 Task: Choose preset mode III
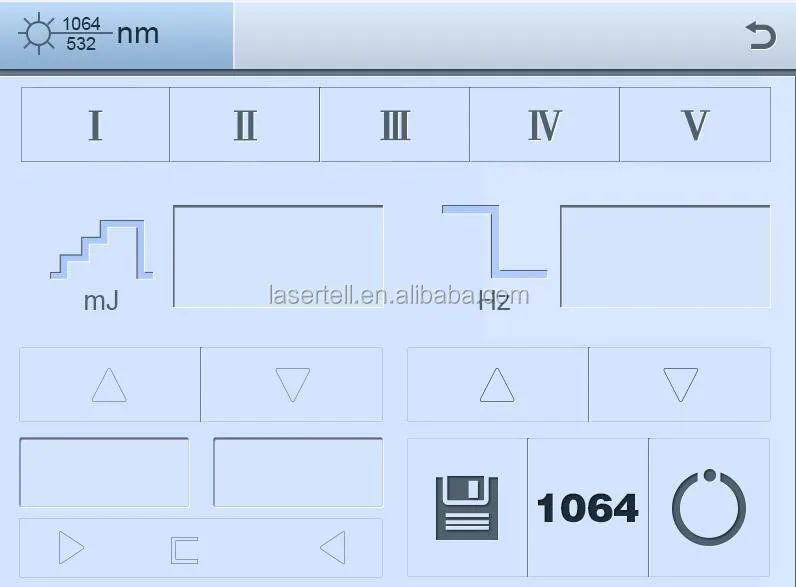[394, 125]
